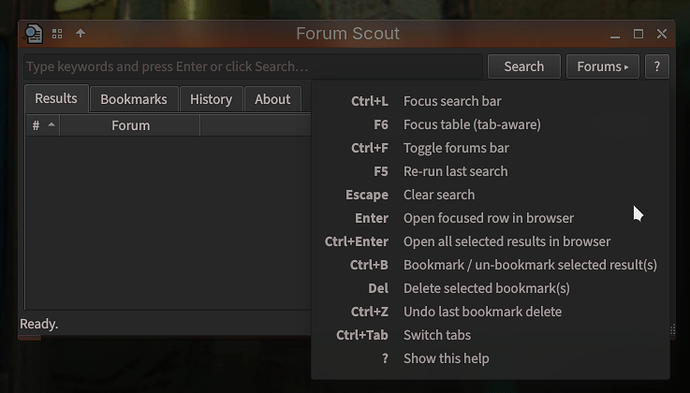Switch to the Bookmarks tab
This screenshot has width=690, height=393.
134,99
